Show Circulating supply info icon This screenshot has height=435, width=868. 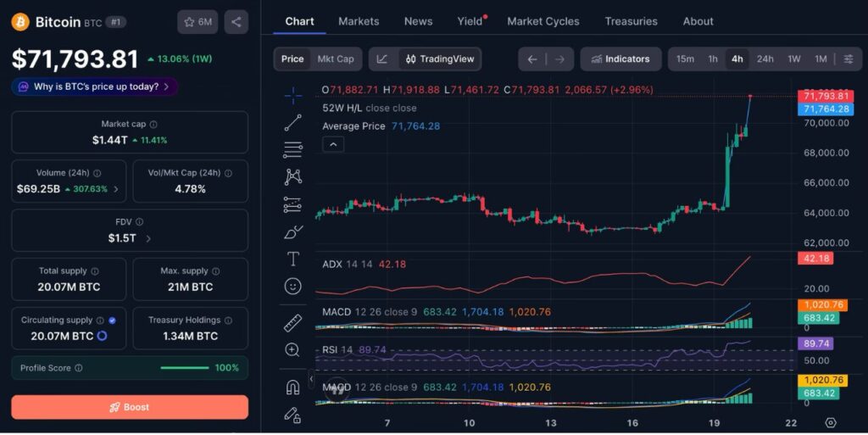click(100, 321)
